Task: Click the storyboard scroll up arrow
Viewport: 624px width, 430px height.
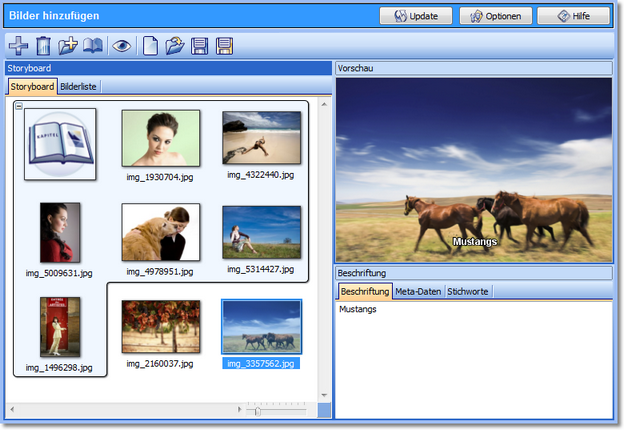Action: [x=323, y=104]
